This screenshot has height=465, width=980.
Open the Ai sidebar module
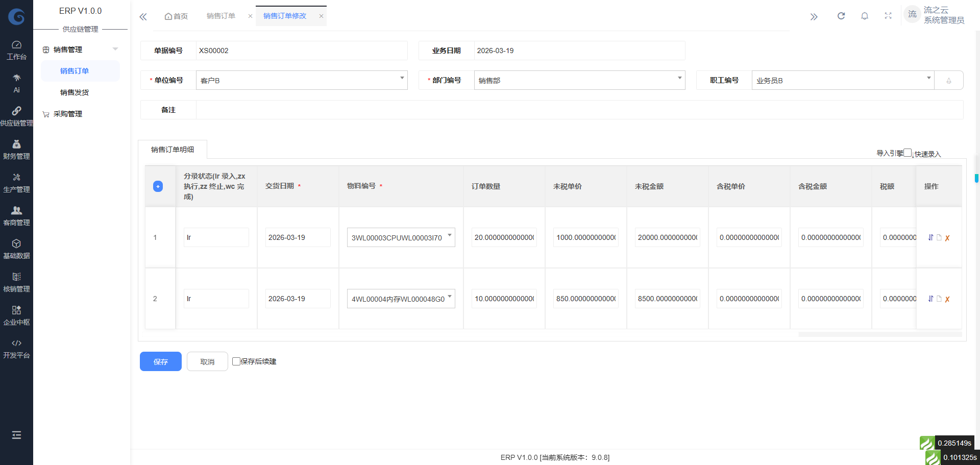pos(16,82)
